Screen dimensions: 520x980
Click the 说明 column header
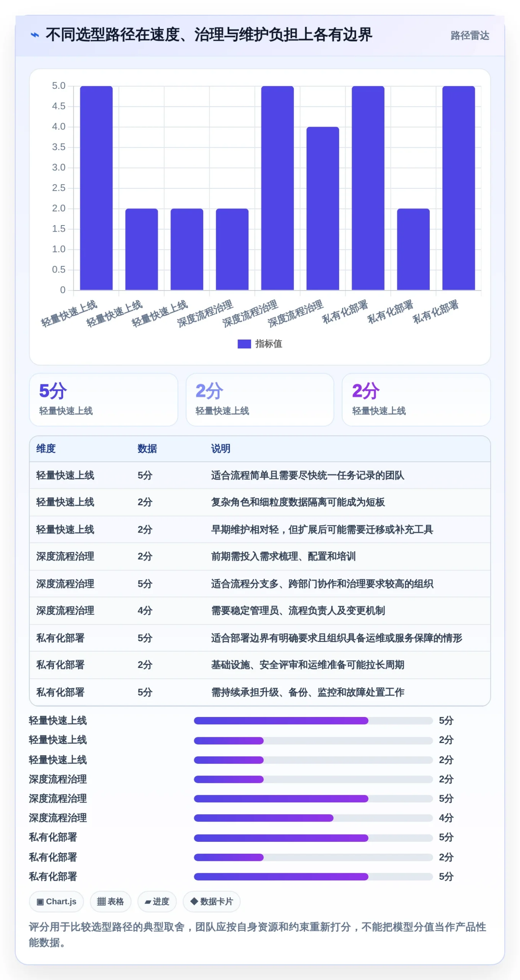(221, 448)
